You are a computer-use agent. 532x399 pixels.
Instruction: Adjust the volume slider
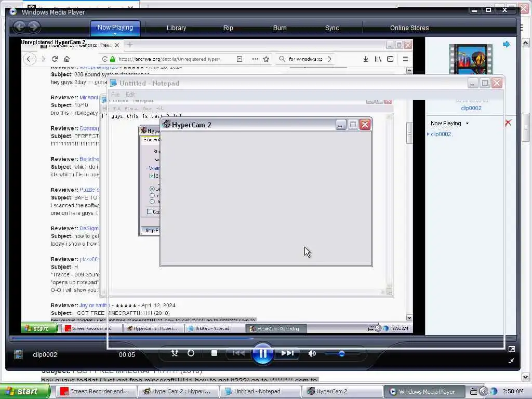pos(341,353)
